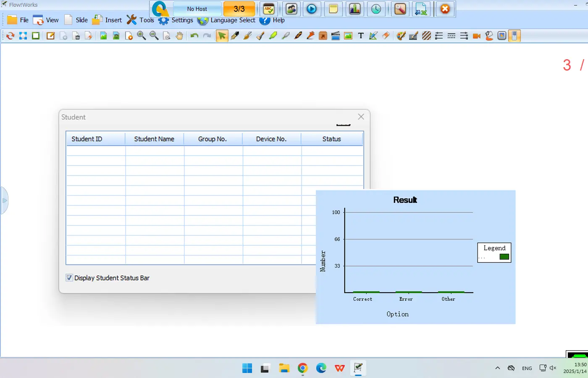Click the orange video camera icon

[x=477, y=36]
